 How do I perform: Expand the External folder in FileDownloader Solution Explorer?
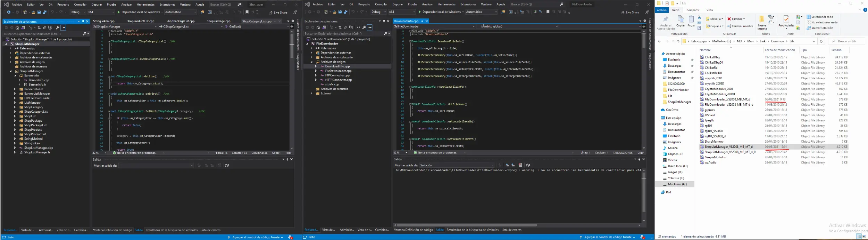(x=311, y=93)
